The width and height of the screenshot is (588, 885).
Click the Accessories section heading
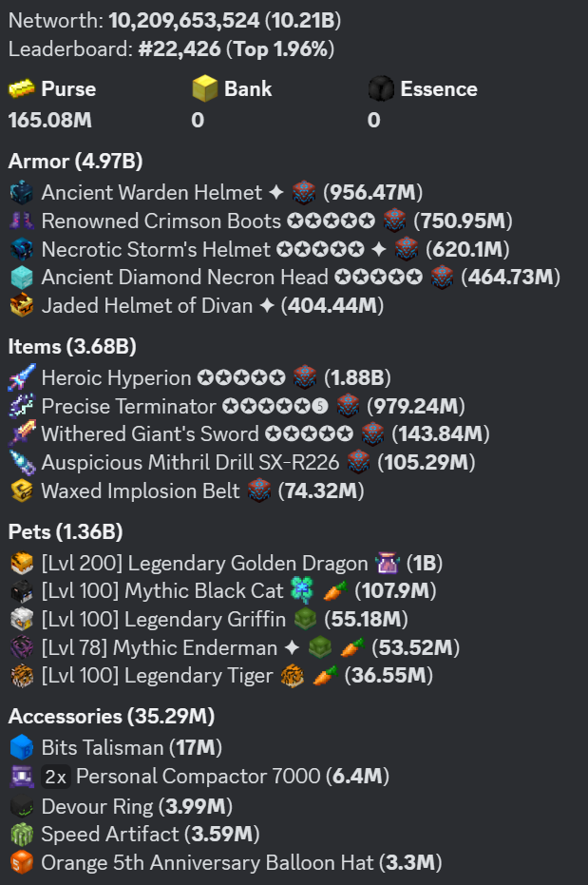[111, 716]
